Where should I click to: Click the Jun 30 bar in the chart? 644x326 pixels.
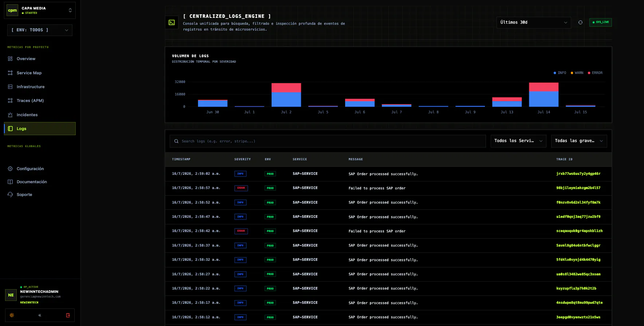click(x=213, y=103)
